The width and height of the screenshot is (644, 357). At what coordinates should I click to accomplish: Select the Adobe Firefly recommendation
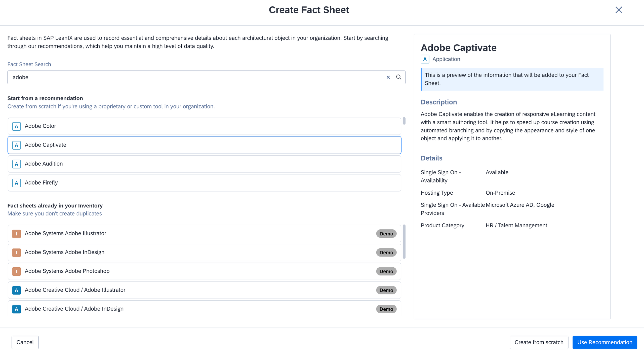pyautogui.click(x=204, y=183)
